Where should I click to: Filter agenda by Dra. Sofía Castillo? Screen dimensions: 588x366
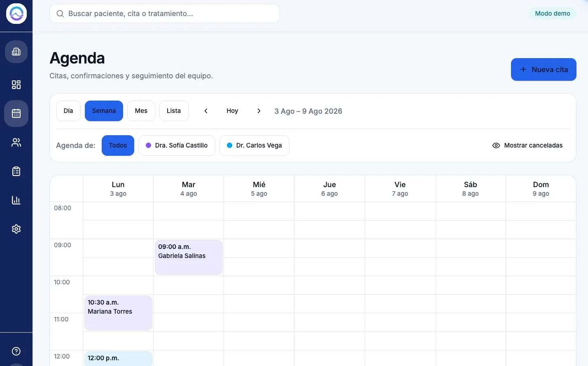click(177, 145)
